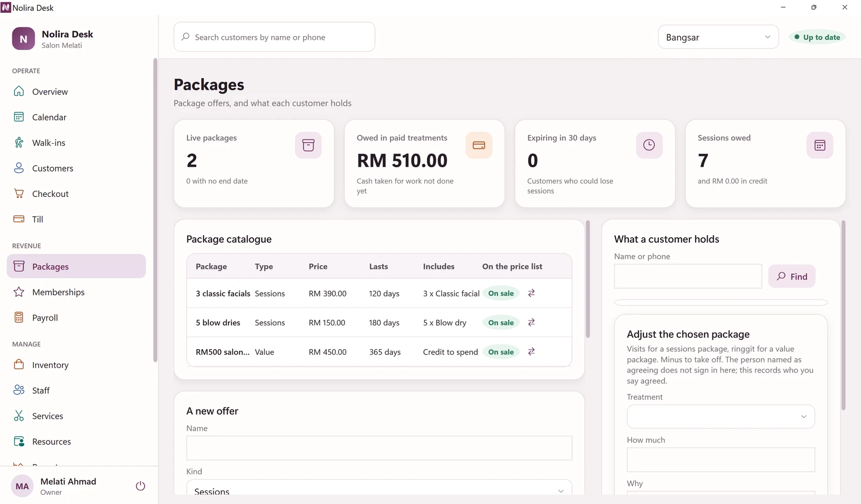The image size is (861, 504).
Task: Click the power icon beside Melati Ahmad
Action: click(140, 486)
